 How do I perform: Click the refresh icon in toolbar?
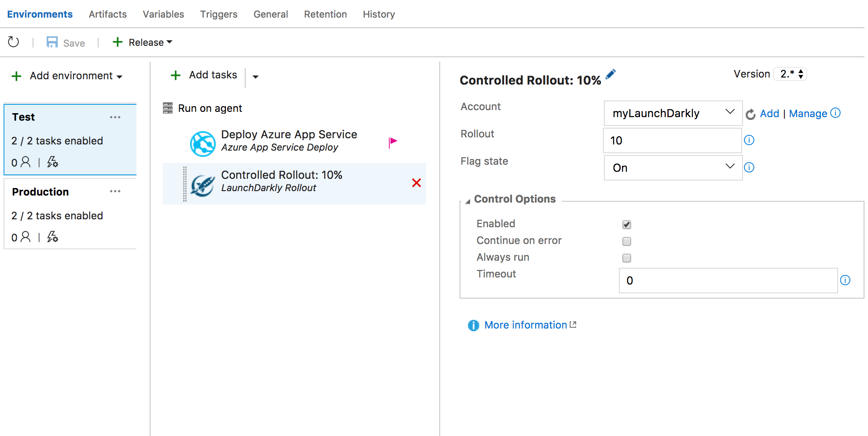pyautogui.click(x=14, y=42)
